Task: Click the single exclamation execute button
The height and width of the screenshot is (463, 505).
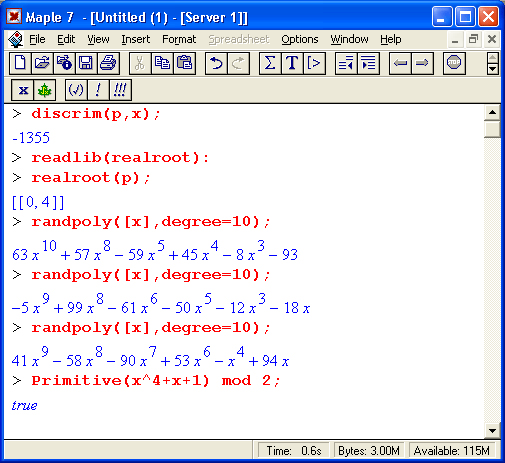Action: [98, 90]
